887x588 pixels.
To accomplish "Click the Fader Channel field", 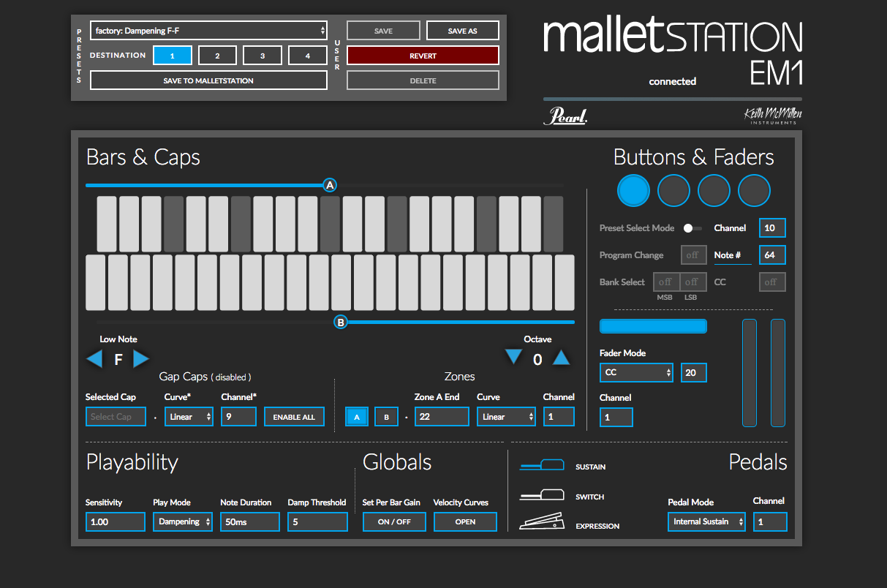I will pos(616,417).
